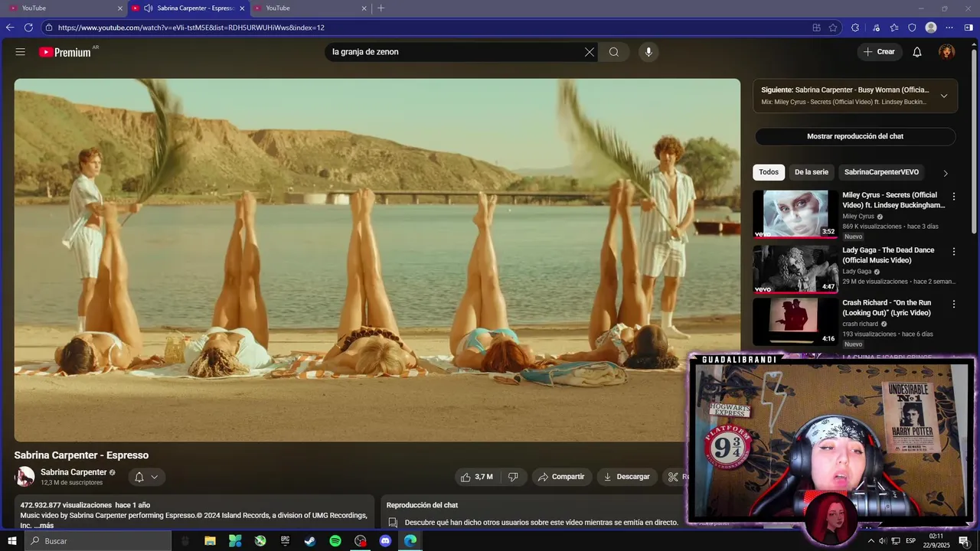The height and width of the screenshot is (551, 980).
Task: Open the Edge profile icon
Action: [x=931, y=28]
